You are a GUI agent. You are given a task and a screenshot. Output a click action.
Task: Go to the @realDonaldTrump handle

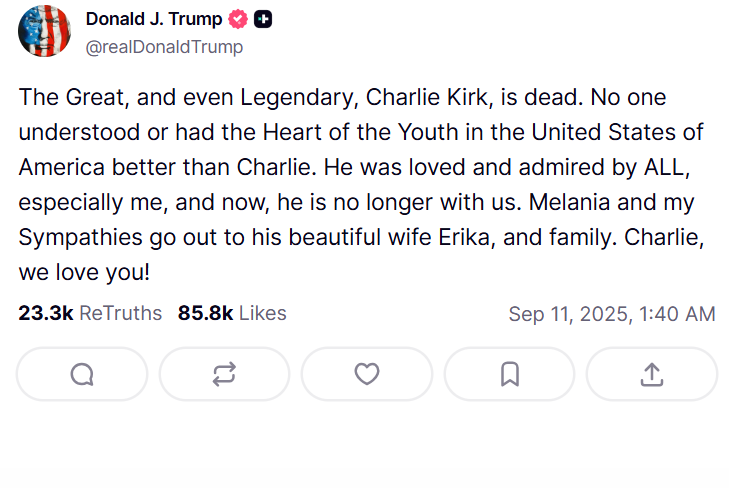pos(164,46)
